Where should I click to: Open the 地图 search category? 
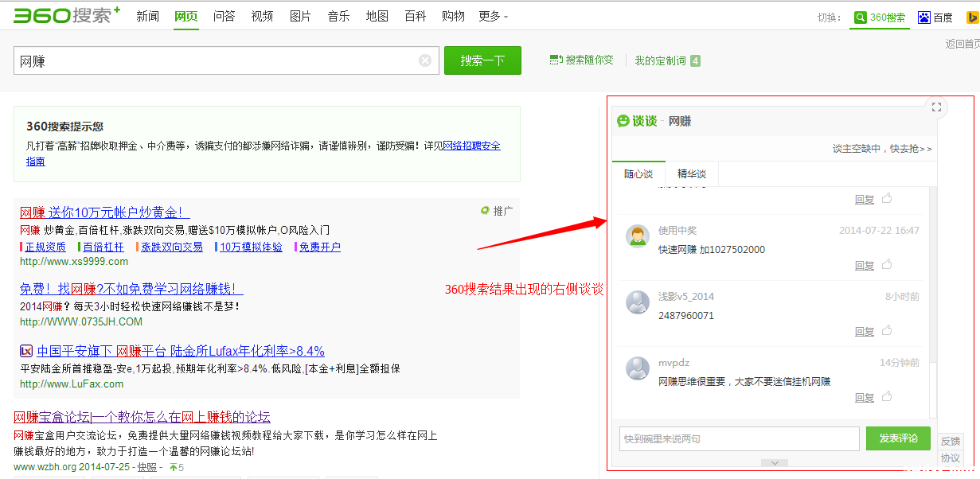377,16
